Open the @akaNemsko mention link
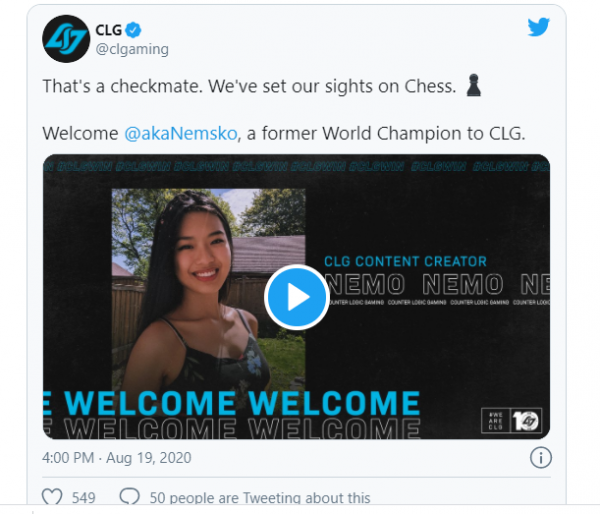The width and height of the screenshot is (600, 514). point(181,134)
